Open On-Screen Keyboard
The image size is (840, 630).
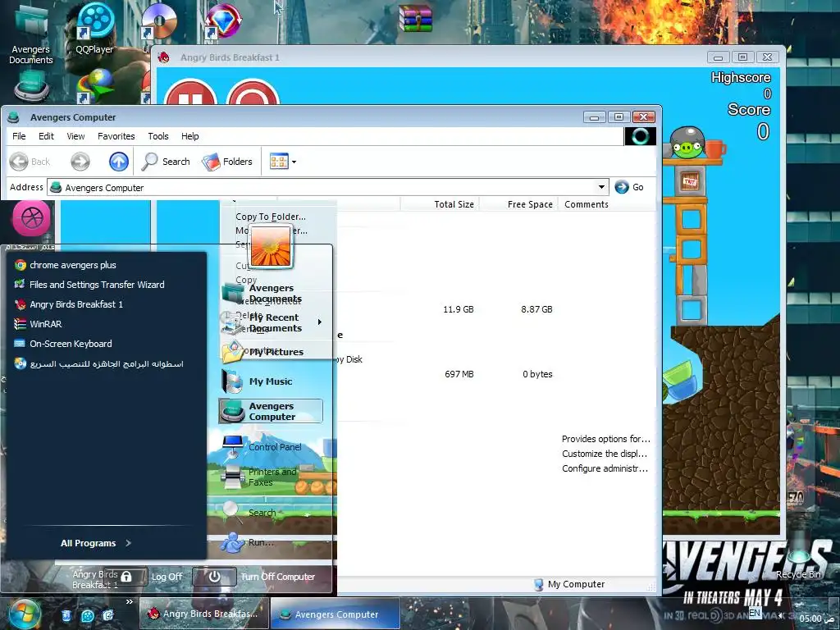coord(71,344)
